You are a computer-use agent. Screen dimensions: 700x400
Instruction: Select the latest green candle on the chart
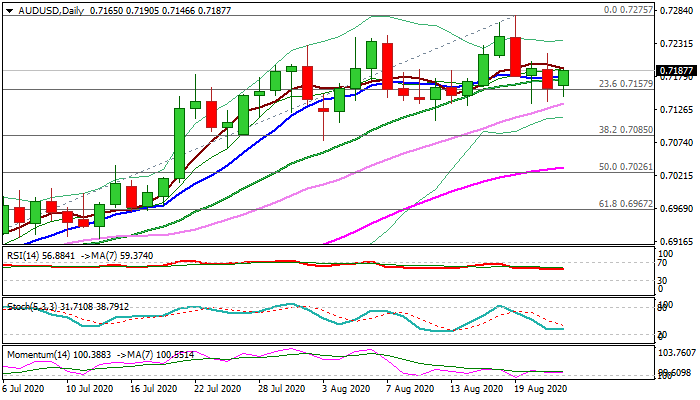point(563,77)
